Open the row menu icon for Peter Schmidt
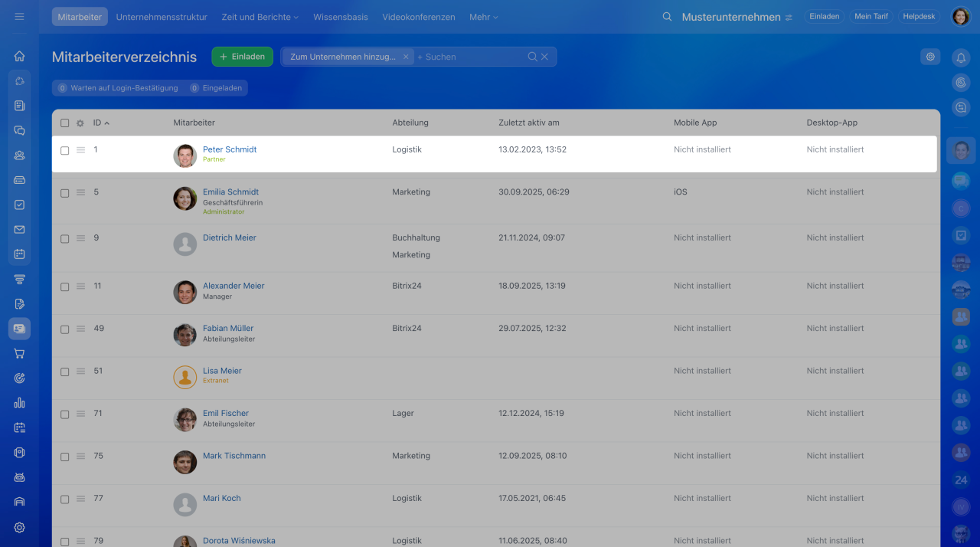 tap(80, 150)
